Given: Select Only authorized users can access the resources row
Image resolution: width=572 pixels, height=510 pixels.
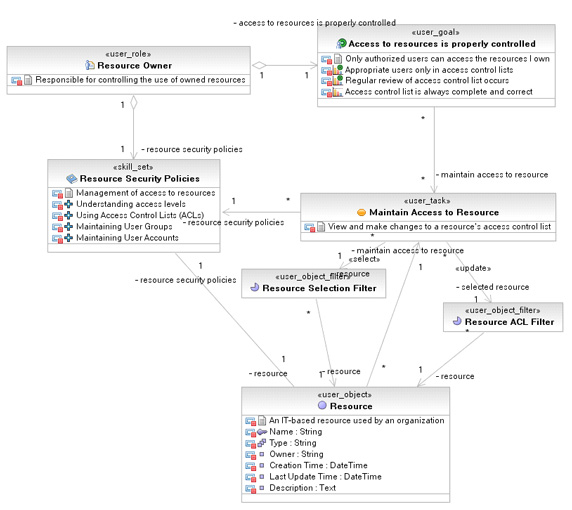Looking at the screenshot, I should pos(436,58).
